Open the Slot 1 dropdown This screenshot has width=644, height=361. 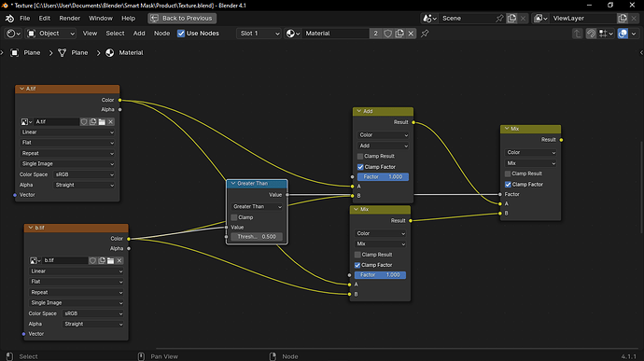(259, 34)
